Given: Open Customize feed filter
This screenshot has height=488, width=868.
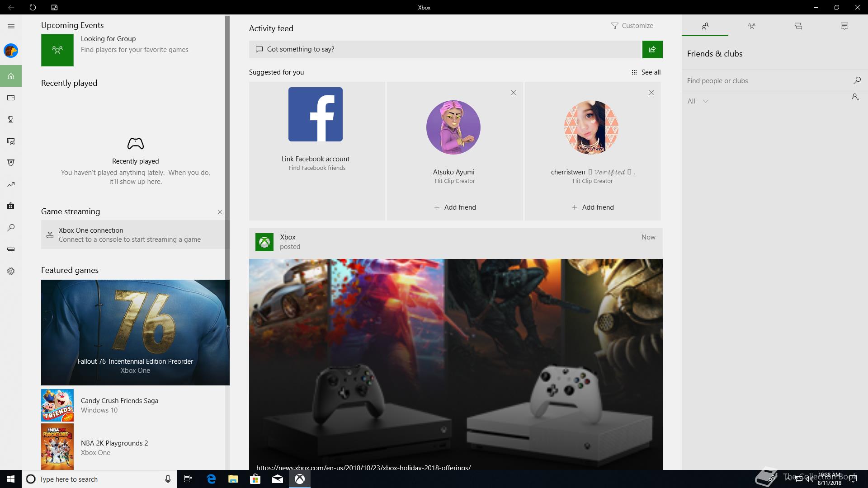Looking at the screenshot, I should [632, 26].
